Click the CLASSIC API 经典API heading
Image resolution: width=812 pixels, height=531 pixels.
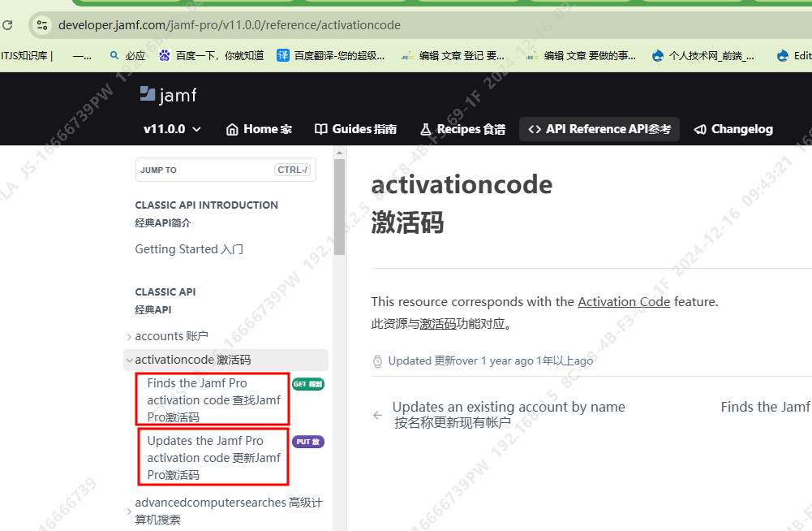click(x=165, y=300)
